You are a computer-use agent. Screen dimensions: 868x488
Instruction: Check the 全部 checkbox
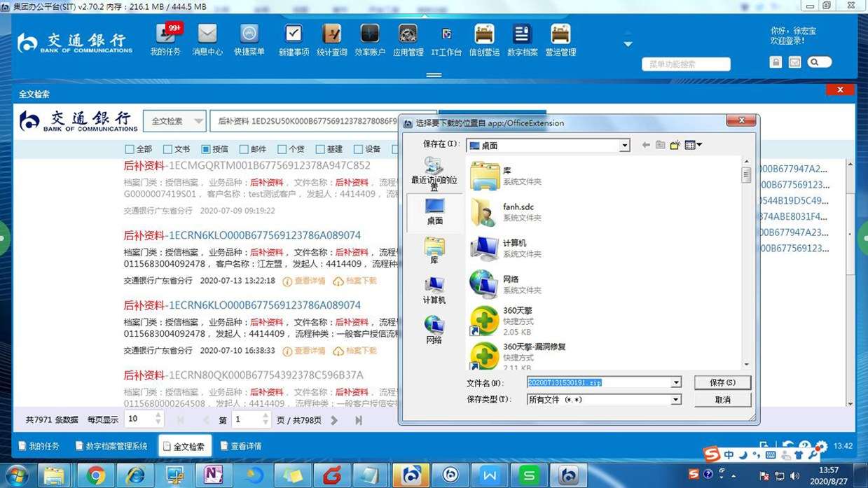click(x=130, y=149)
